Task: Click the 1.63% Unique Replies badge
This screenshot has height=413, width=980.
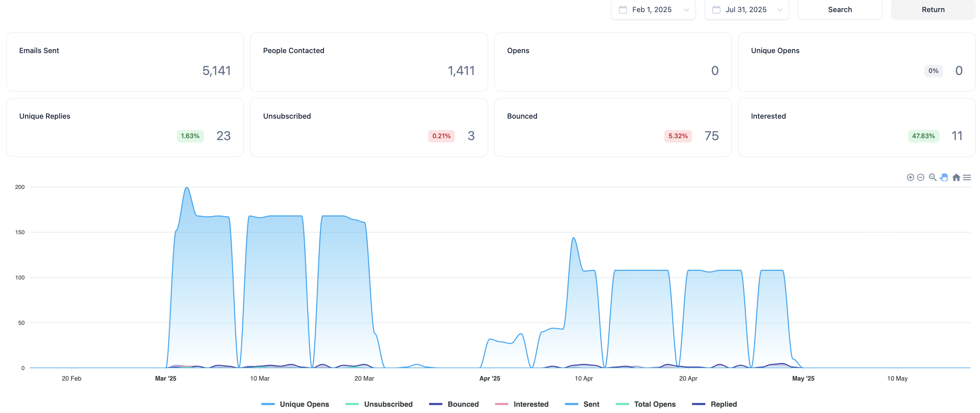Action: [190, 136]
